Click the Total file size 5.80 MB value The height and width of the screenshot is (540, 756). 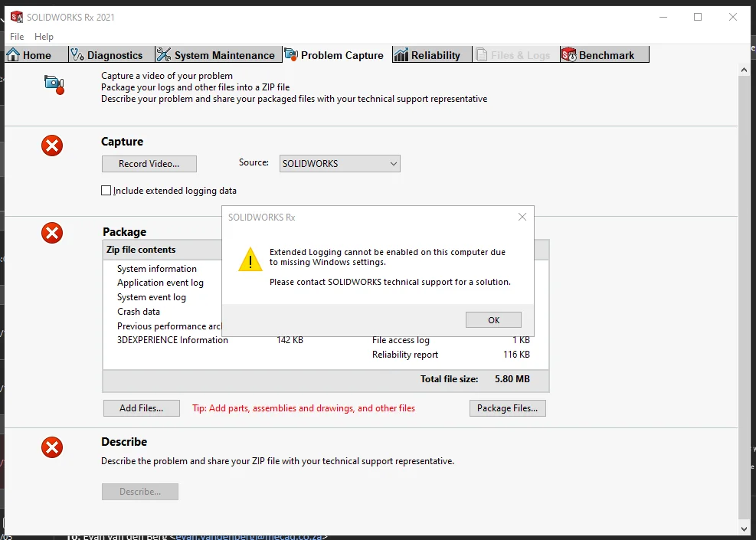(x=512, y=379)
